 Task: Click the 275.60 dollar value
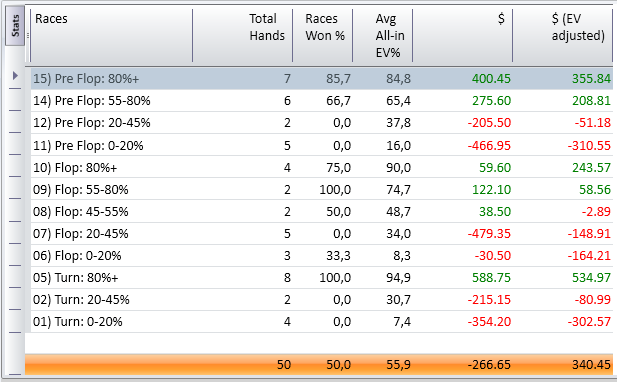pyautogui.click(x=491, y=101)
